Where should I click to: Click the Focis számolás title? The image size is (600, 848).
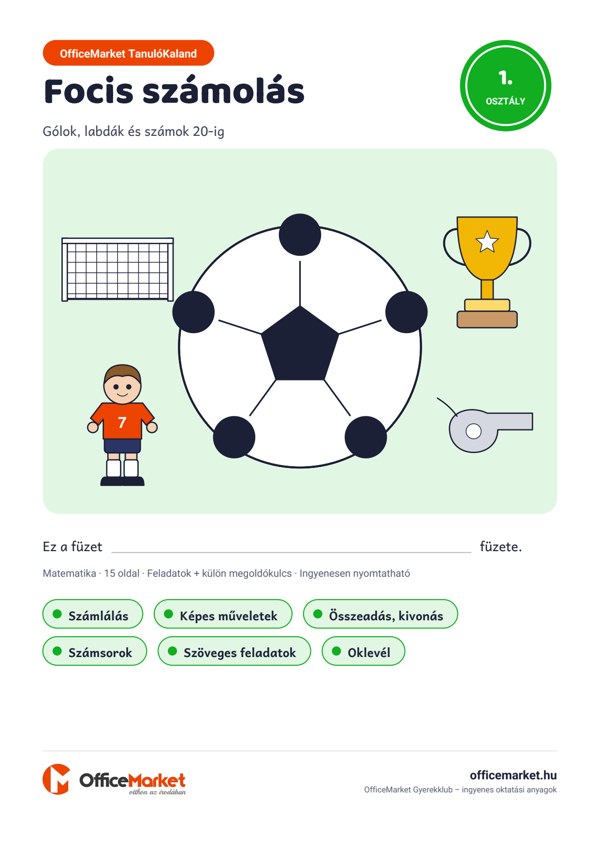click(x=174, y=91)
